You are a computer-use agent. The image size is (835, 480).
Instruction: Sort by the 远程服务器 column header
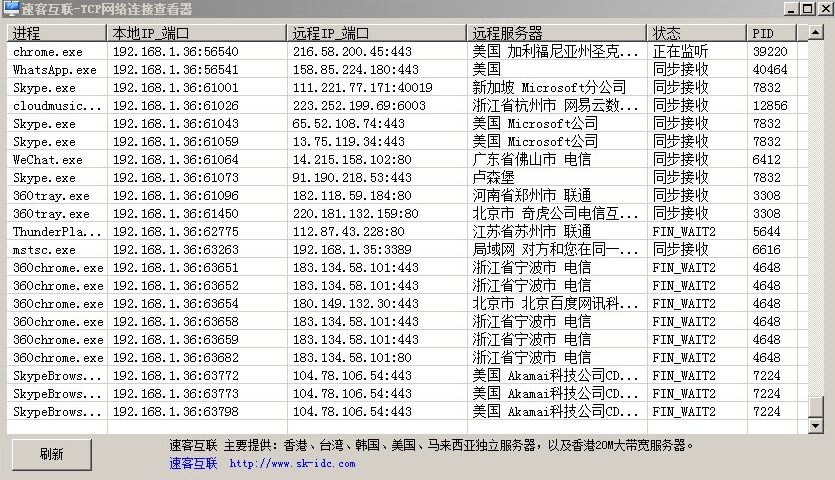[556, 33]
